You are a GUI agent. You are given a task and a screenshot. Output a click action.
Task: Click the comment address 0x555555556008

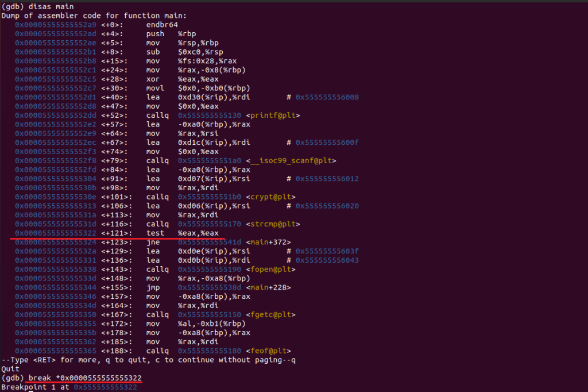click(327, 97)
